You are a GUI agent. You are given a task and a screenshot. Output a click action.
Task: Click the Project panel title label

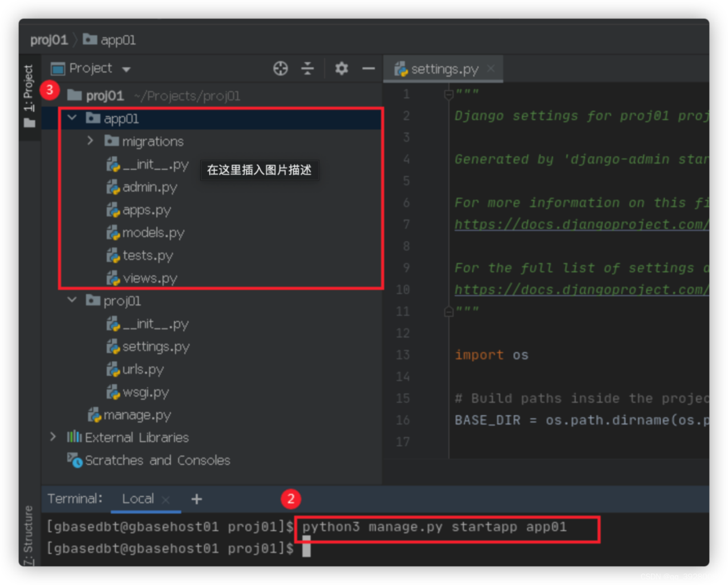tap(90, 68)
